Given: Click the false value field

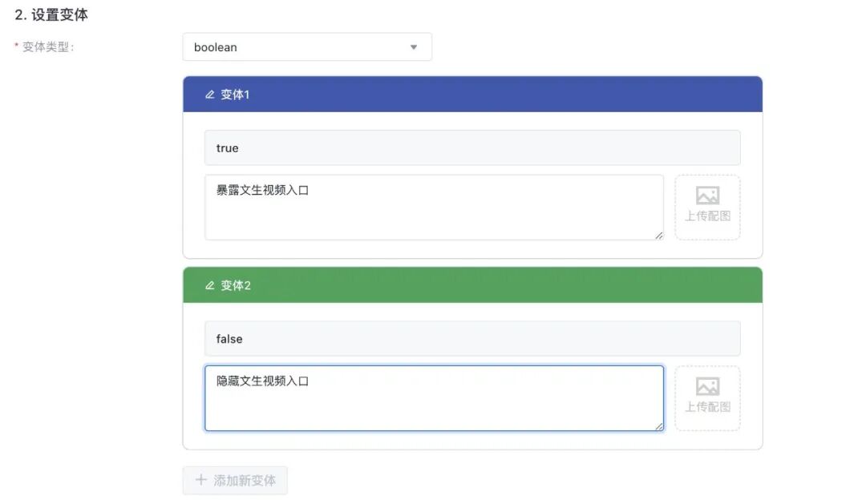Looking at the screenshot, I should pyautogui.click(x=472, y=338).
